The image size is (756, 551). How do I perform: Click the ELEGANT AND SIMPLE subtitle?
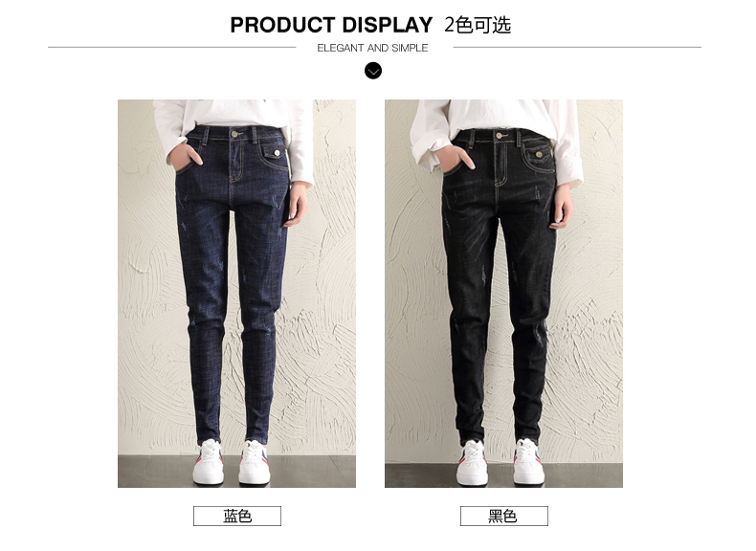(372, 48)
